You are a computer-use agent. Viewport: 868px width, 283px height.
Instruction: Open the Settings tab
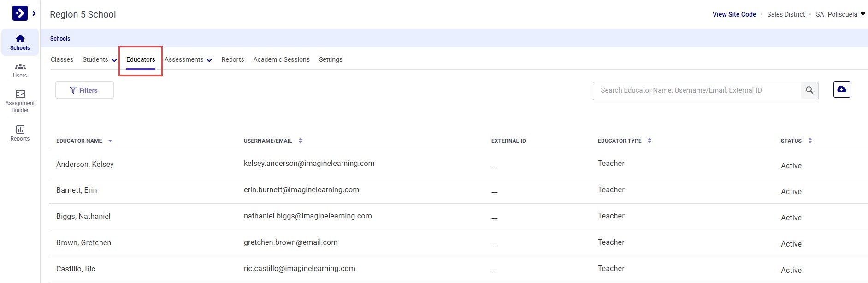pyautogui.click(x=331, y=60)
